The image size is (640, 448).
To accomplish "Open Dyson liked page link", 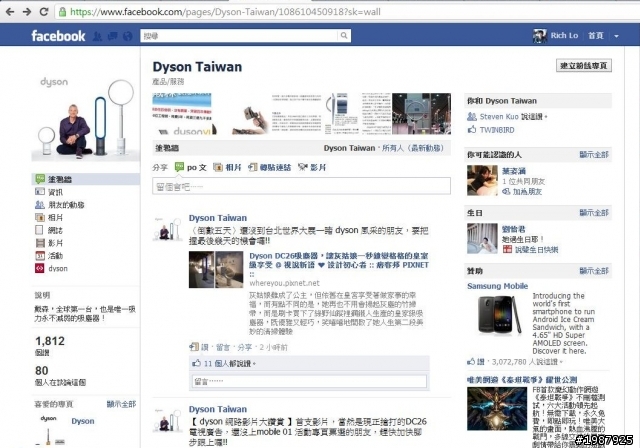I will click(83, 421).
